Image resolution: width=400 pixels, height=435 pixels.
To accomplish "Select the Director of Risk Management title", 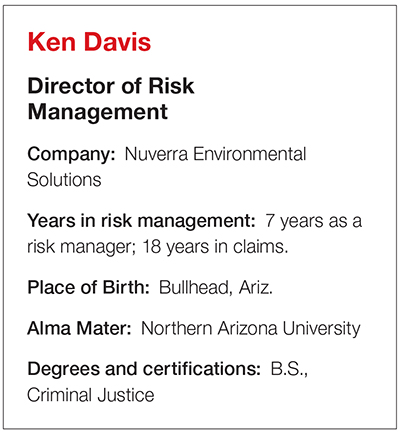I will [111, 99].
